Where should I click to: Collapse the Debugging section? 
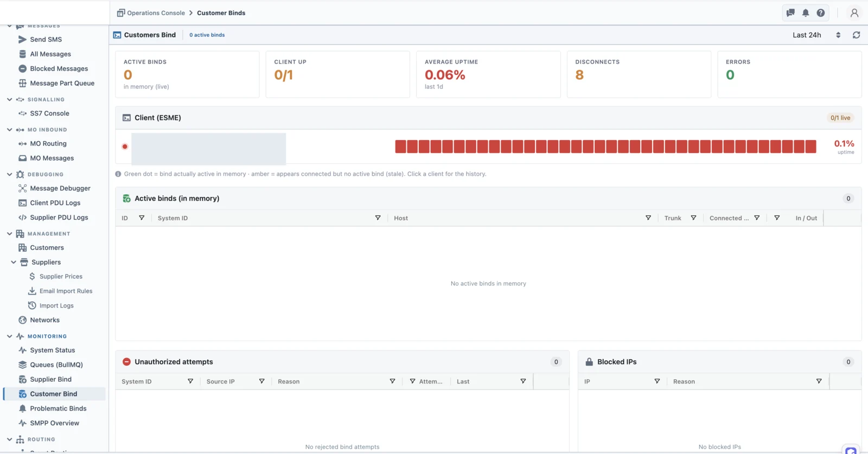9,175
